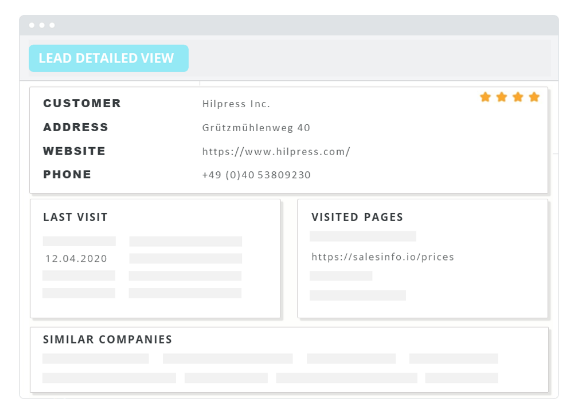568x404 pixels.
Task: Click the top placeholder row in Visited Pages
Action: [x=363, y=236]
